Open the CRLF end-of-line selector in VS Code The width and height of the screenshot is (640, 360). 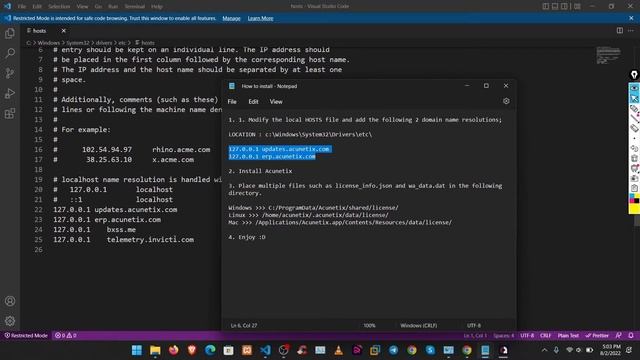[545, 336]
